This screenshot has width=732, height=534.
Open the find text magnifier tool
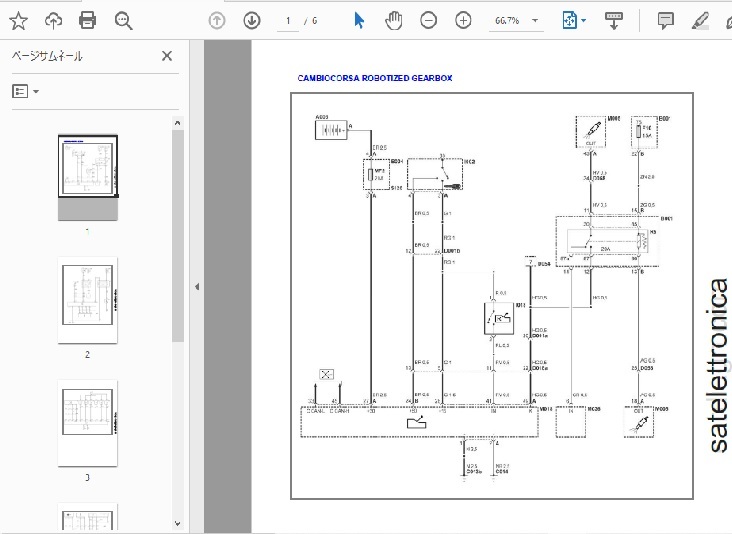123,21
